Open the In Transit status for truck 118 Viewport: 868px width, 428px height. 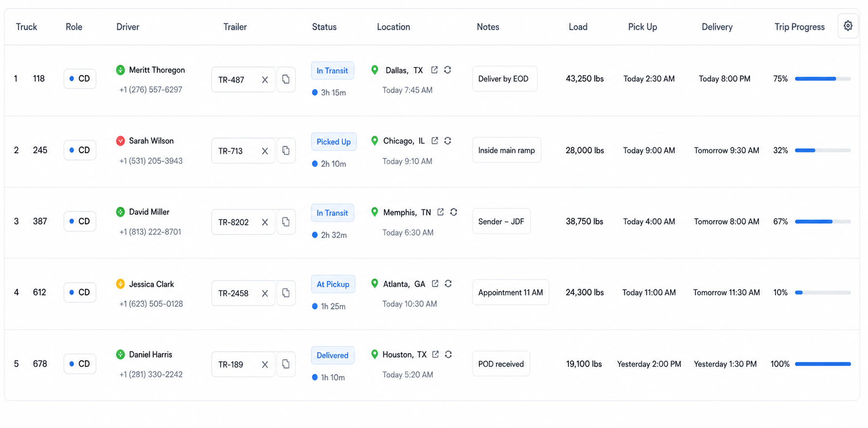point(333,70)
